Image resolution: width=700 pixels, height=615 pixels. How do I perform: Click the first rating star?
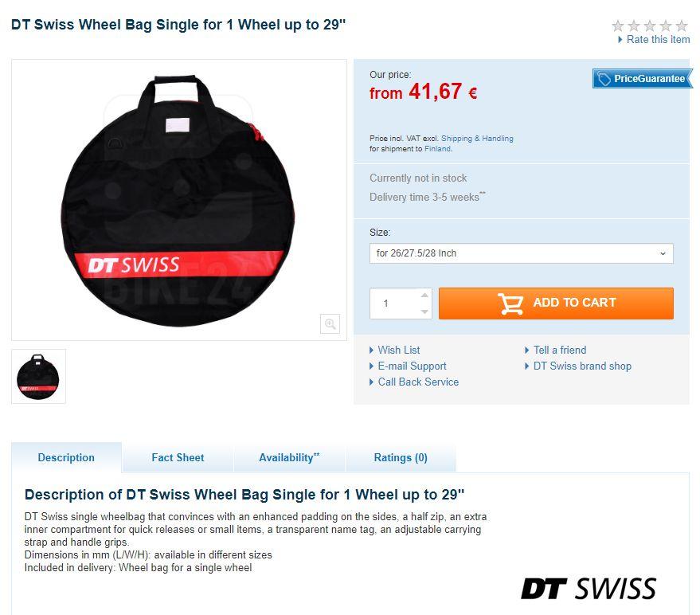pos(618,26)
